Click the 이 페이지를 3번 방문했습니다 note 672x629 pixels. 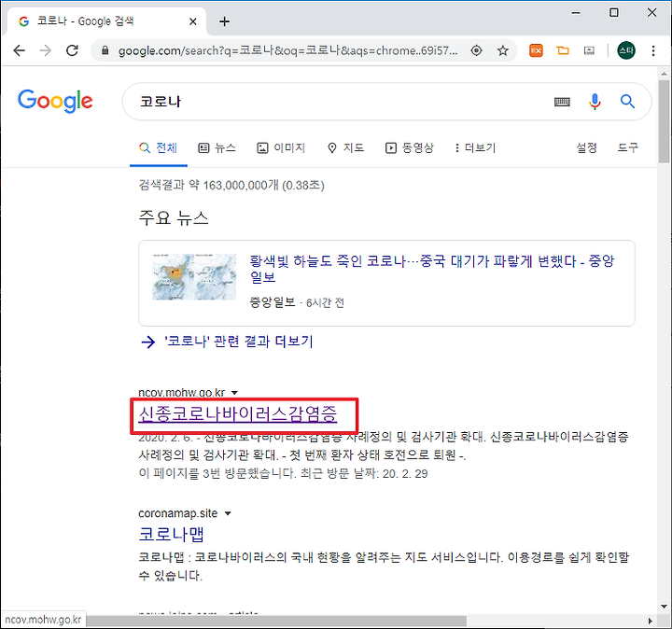tap(283, 473)
